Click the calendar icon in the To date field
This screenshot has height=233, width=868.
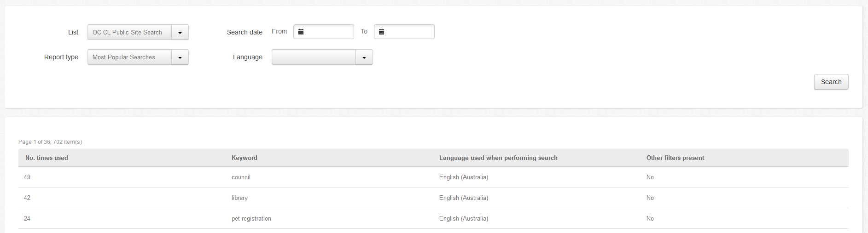pyautogui.click(x=381, y=32)
